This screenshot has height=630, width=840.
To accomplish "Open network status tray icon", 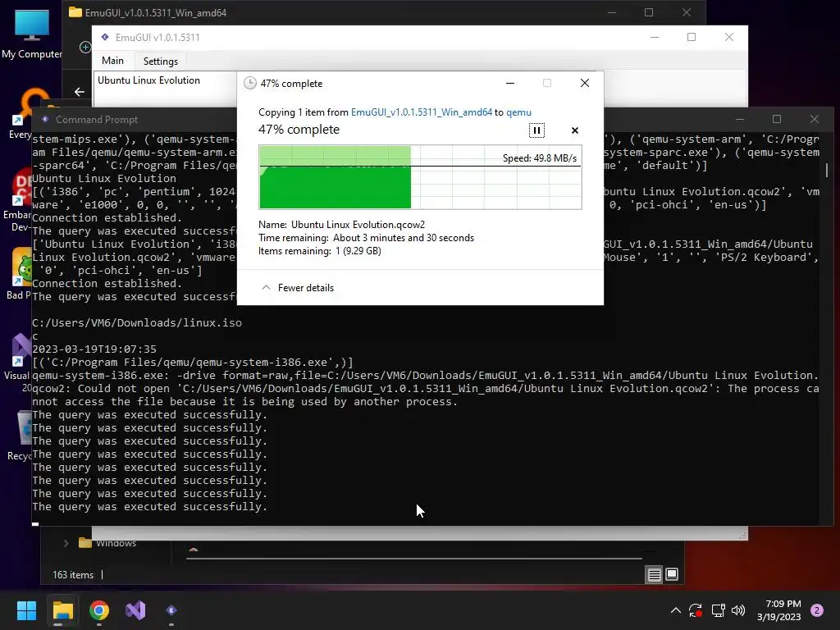I will coord(718,610).
